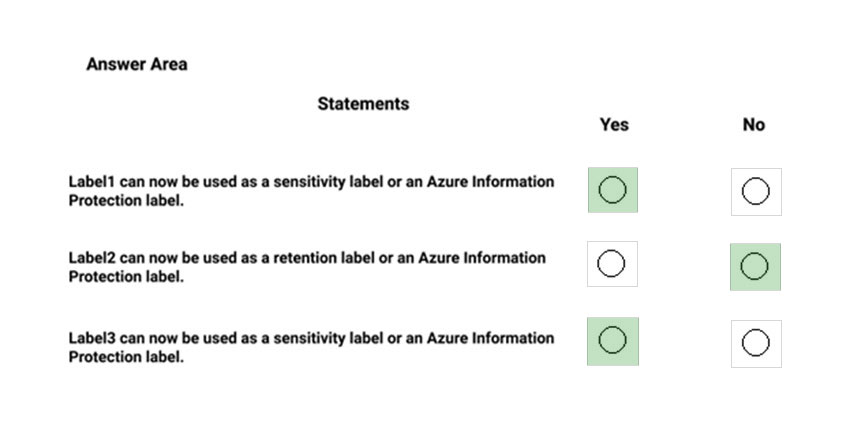Click the No column header
The image size is (850, 430).
754,125
